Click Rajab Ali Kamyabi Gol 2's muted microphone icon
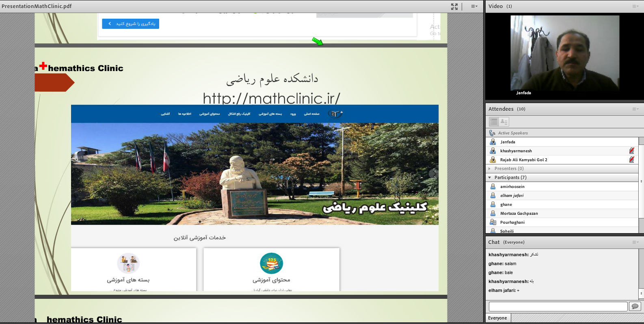Viewport: 644px width, 324px height. click(x=631, y=160)
